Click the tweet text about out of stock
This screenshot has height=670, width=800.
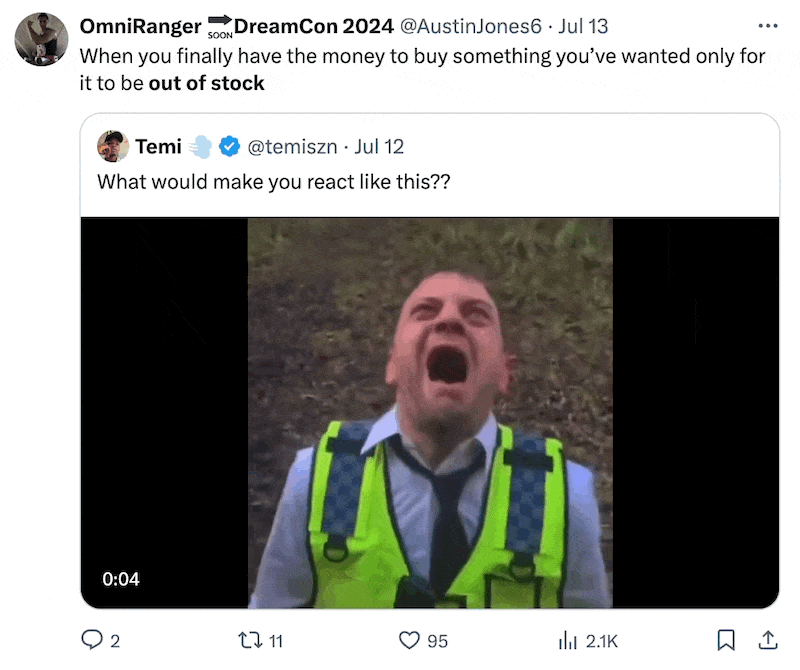point(422,69)
